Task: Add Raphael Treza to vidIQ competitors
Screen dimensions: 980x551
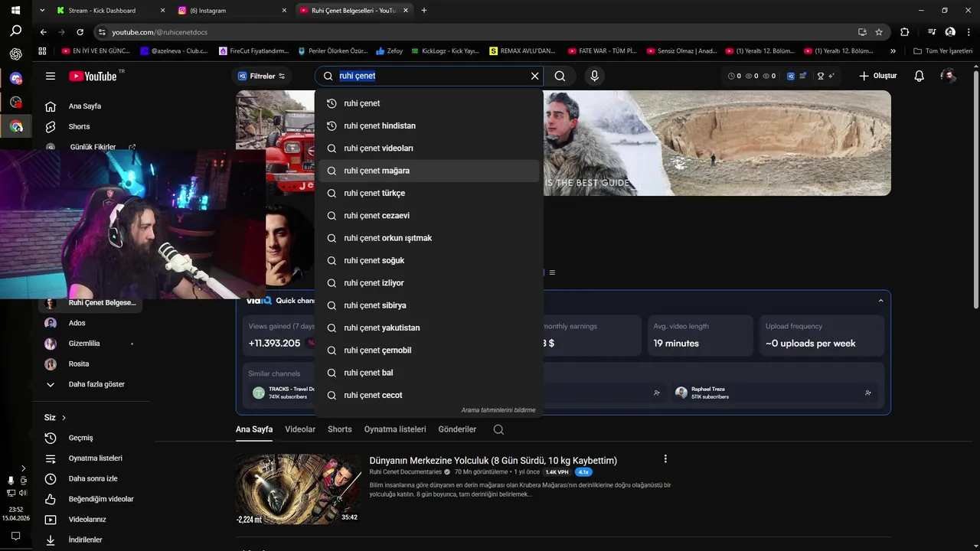Action: (867, 393)
